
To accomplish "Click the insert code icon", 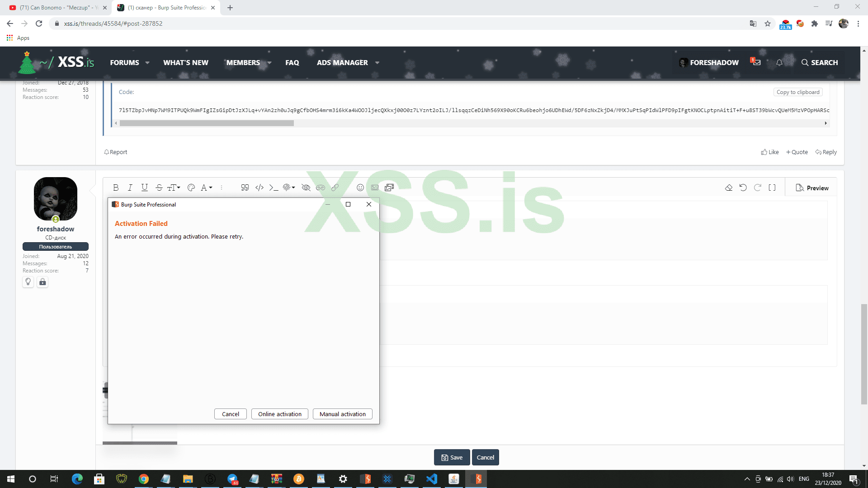I will [x=259, y=188].
